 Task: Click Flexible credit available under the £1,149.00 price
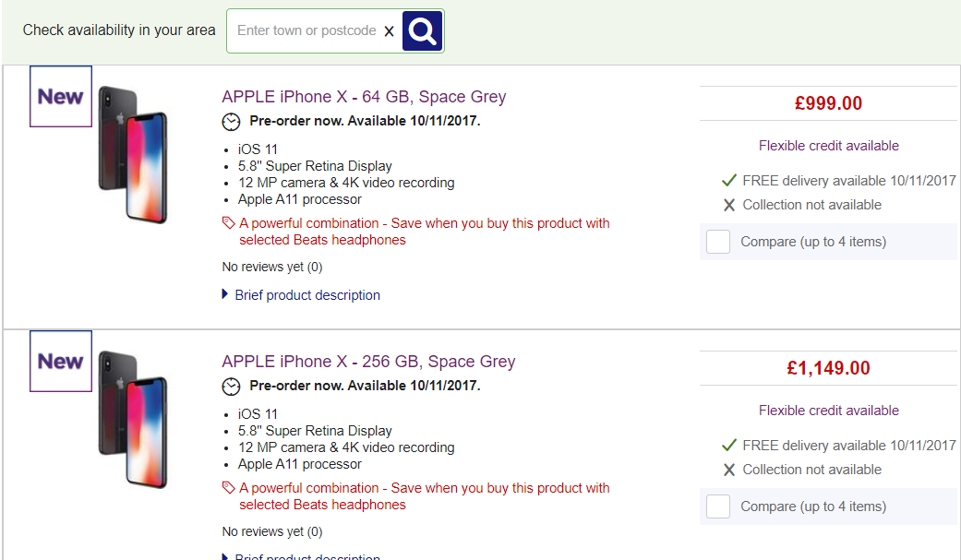pyautogui.click(x=829, y=411)
